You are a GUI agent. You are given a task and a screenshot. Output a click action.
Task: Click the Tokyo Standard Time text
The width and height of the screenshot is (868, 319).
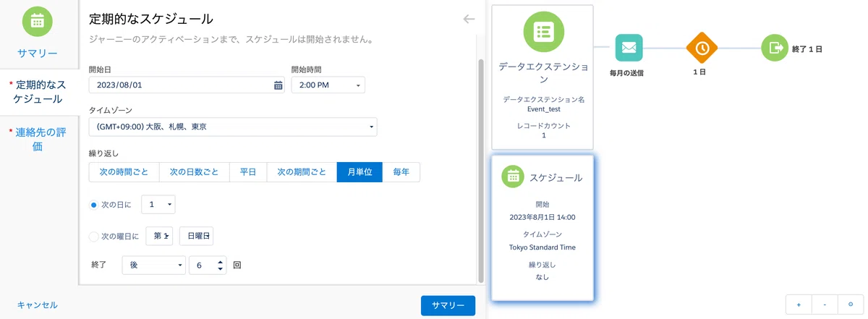tap(542, 247)
